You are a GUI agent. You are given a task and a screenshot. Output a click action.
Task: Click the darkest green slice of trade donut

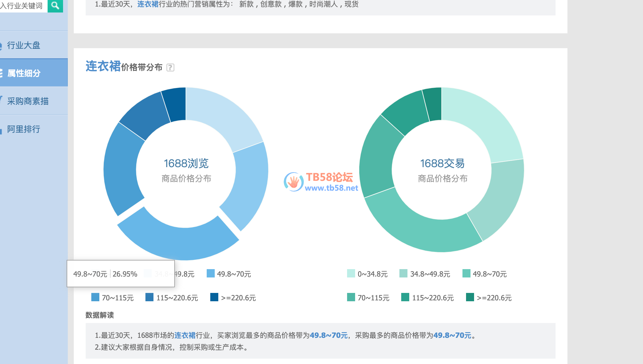[x=434, y=104]
